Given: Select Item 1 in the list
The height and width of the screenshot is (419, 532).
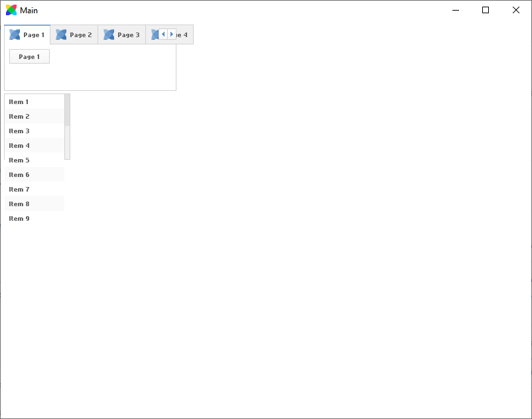Looking at the screenshot, I should tap(34, 101).
